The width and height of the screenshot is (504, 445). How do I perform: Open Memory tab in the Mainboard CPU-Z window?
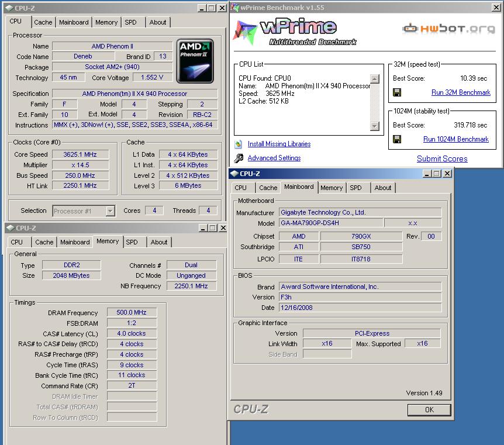click(332, 188)
